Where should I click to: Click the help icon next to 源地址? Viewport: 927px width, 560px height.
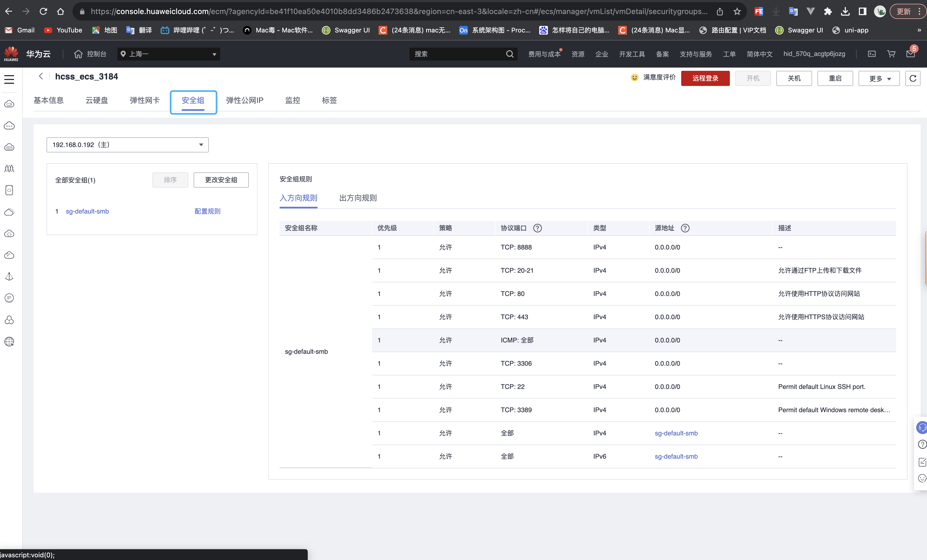685,228
